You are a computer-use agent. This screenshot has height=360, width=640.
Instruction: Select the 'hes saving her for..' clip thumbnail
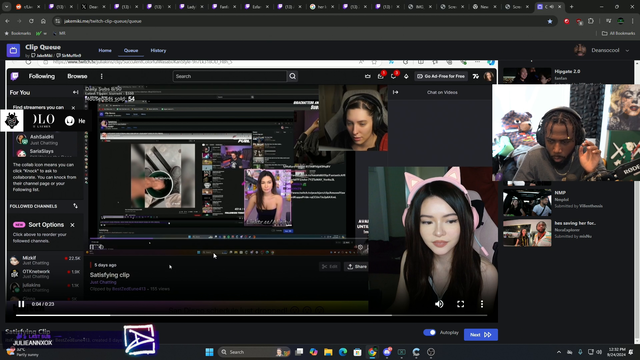[x=527, y=233]
